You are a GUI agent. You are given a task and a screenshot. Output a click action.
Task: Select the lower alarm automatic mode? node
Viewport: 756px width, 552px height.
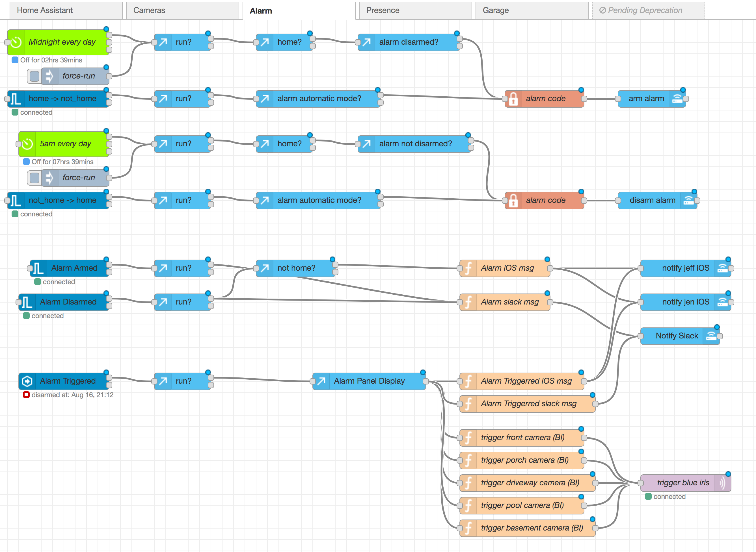point(318,201)
